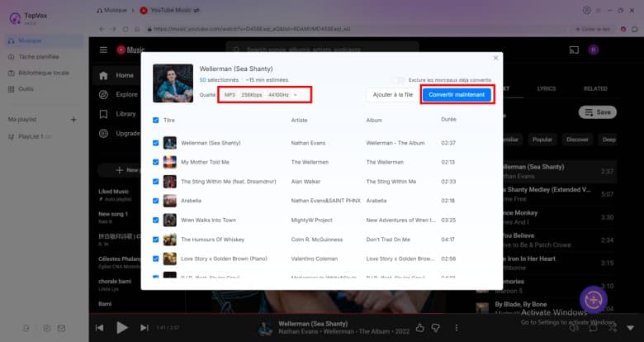Screen dimensions: 644x342
Task: Click the cast to device icon
Action: [574, 50]
